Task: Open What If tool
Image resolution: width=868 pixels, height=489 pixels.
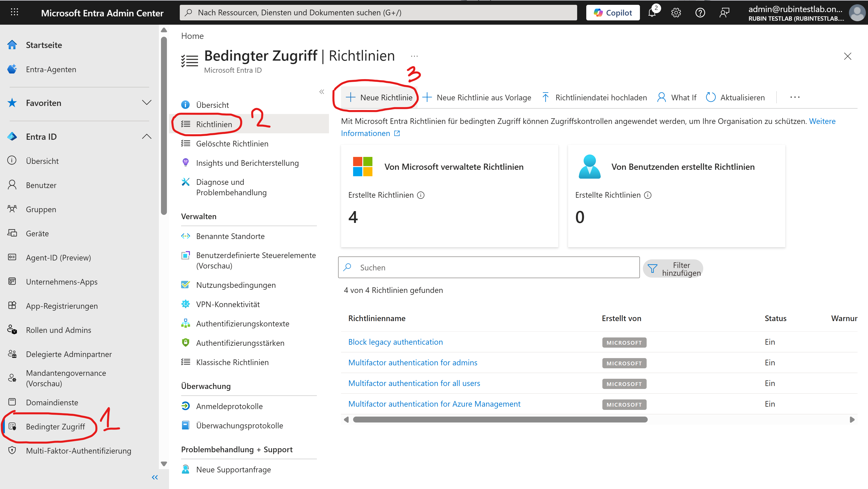Action: pos(677,97)
